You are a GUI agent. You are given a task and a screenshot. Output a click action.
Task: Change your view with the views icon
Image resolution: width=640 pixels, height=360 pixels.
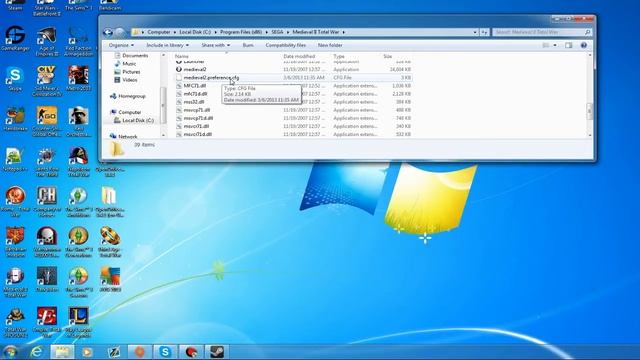(x=546, y=45)
